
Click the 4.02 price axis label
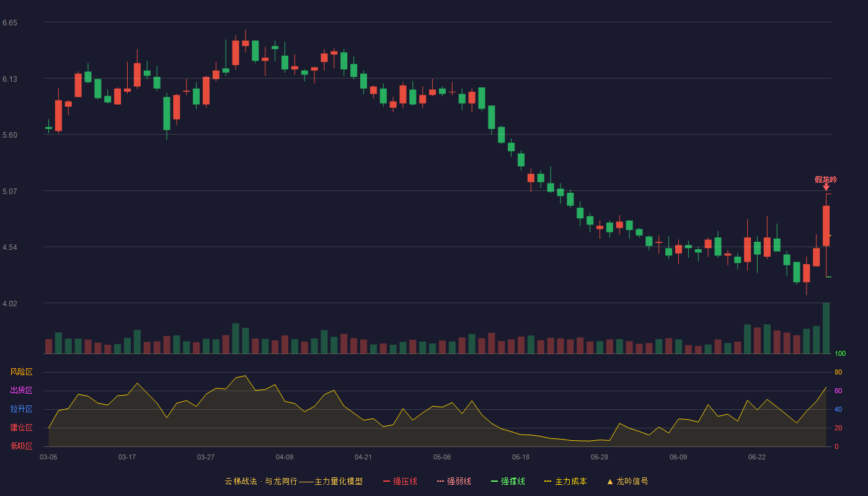point(10,304)
